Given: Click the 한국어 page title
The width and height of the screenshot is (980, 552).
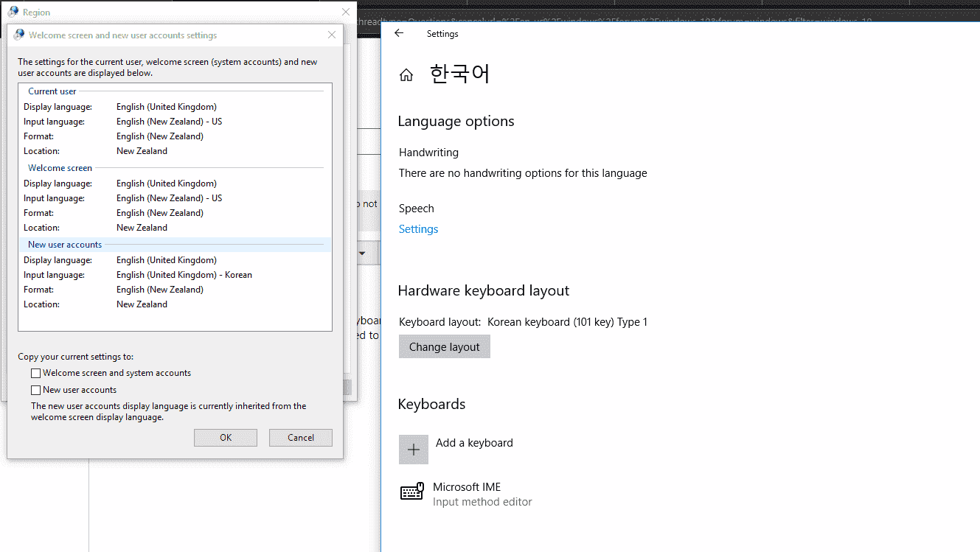Looking at the screenshot, I should tap(460, 74).
